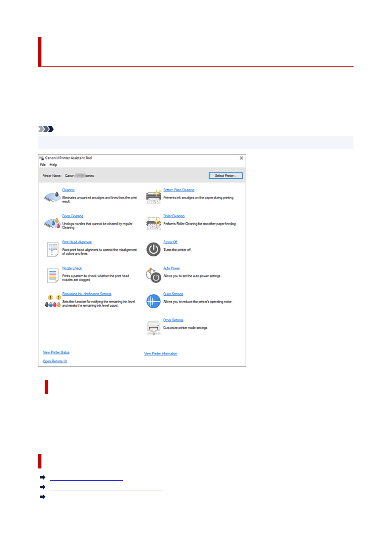Click 'Eliminates unwanted smudges and lines' description
Viewport: 392px width, 554px height.
pyautogui.click(x=99, y=199)
